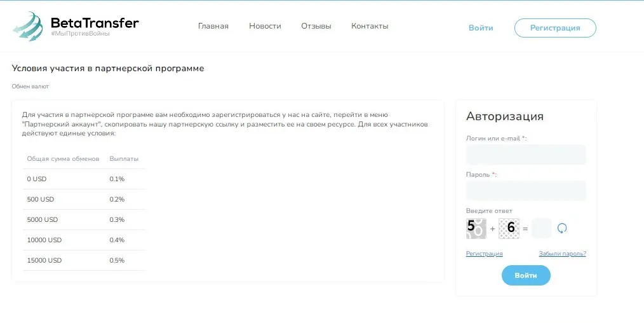
Task: Select the 5000 USD table cell
Action: [43, 219]
